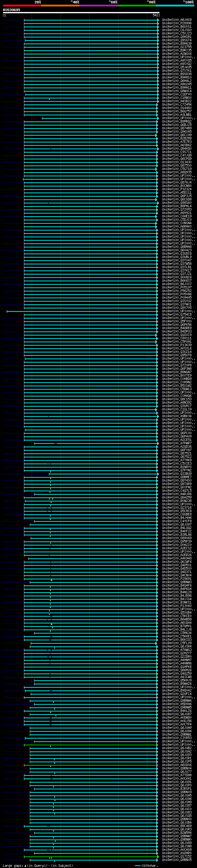Viewport: 197px width, 868px height.
Task: Select the UniRef100_C1EFV0 label
Action: tap(176, 94)
